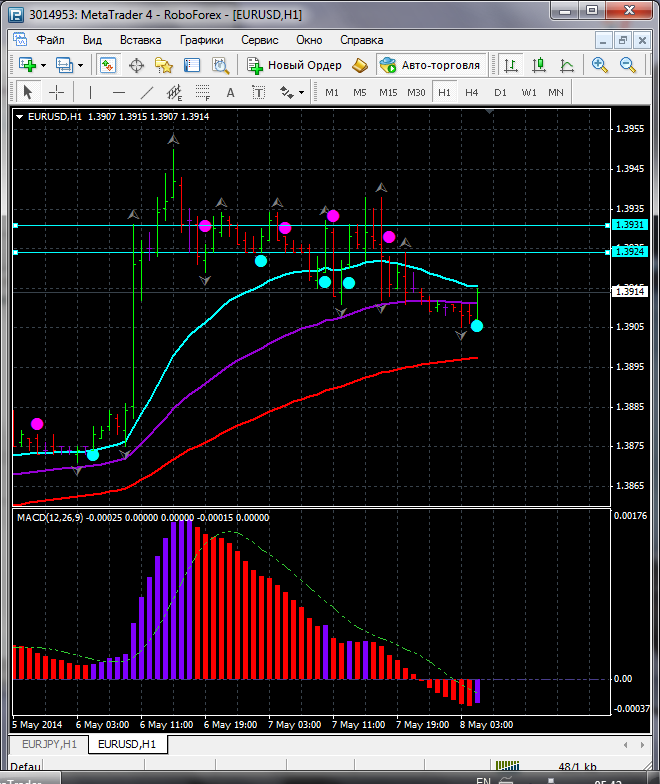Open the new chart dropdown arrow
660x784 pixels.
click(43, 65)
